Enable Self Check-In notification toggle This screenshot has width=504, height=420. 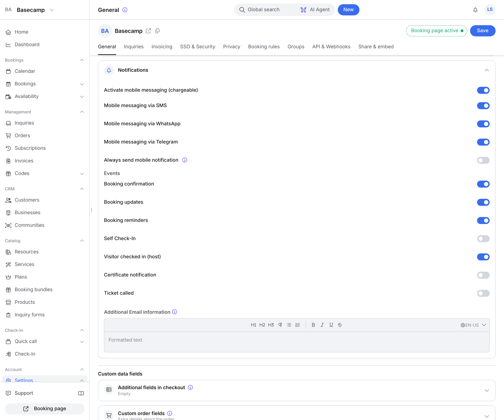483,239
